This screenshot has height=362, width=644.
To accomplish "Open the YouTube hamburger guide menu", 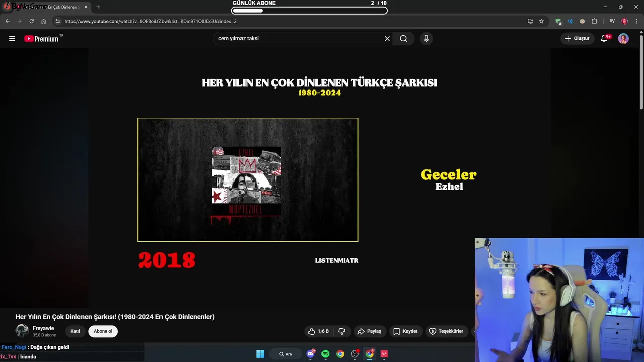I will click(x=12, y=39).
